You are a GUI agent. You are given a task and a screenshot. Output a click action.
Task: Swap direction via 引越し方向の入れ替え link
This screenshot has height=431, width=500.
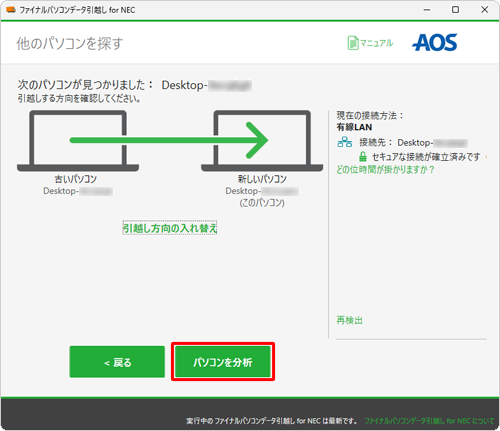coord(170,228)
